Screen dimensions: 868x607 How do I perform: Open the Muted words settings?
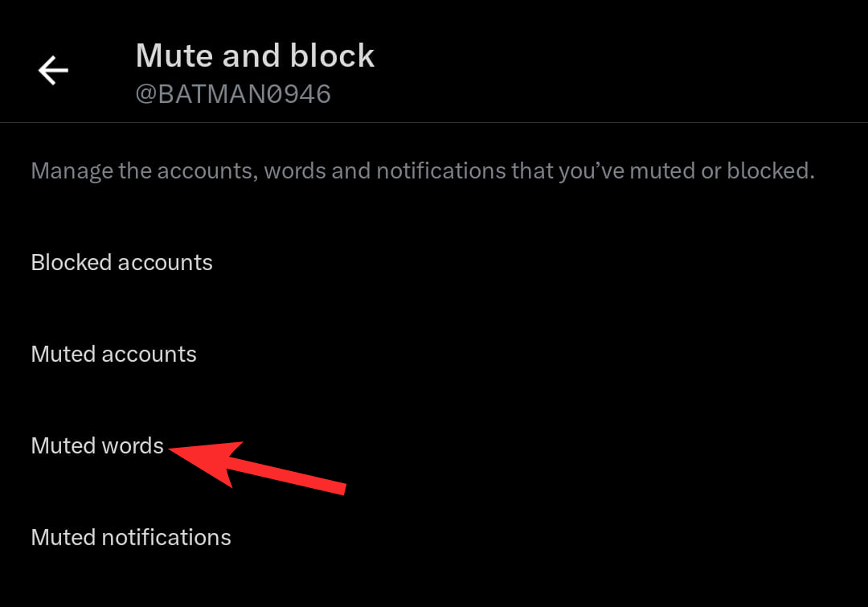[97, 446]
